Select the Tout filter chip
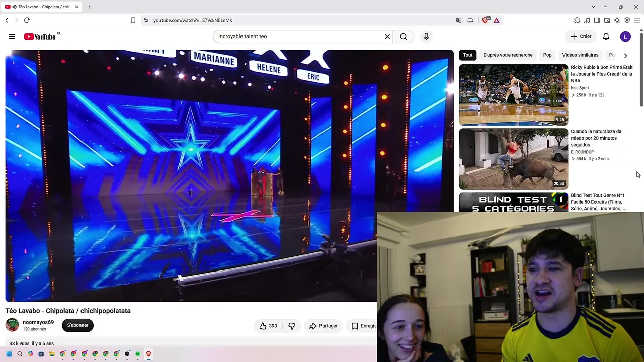 468,55
